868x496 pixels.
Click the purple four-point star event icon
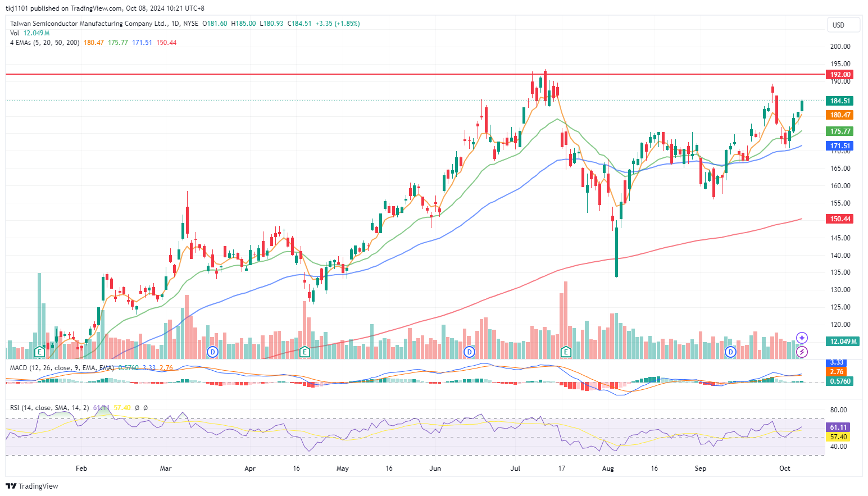(802, 338)
